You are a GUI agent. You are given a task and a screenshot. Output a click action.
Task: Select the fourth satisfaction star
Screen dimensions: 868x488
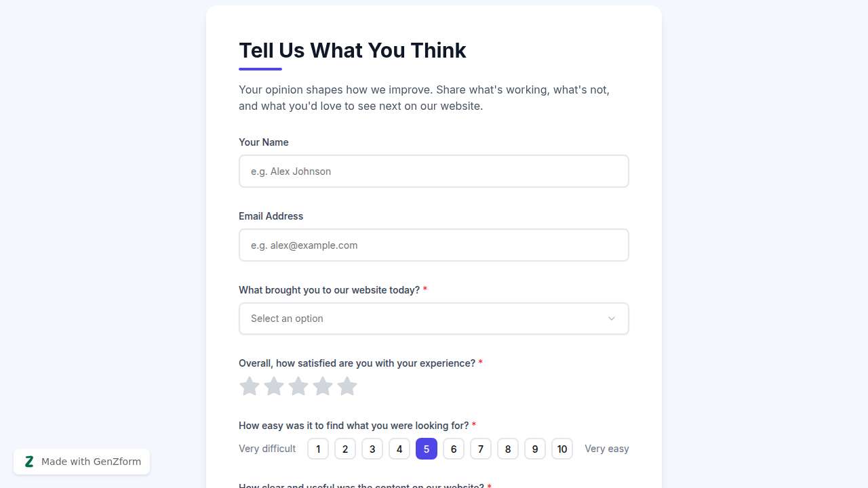pyautogui.click(x=323, y=386)
